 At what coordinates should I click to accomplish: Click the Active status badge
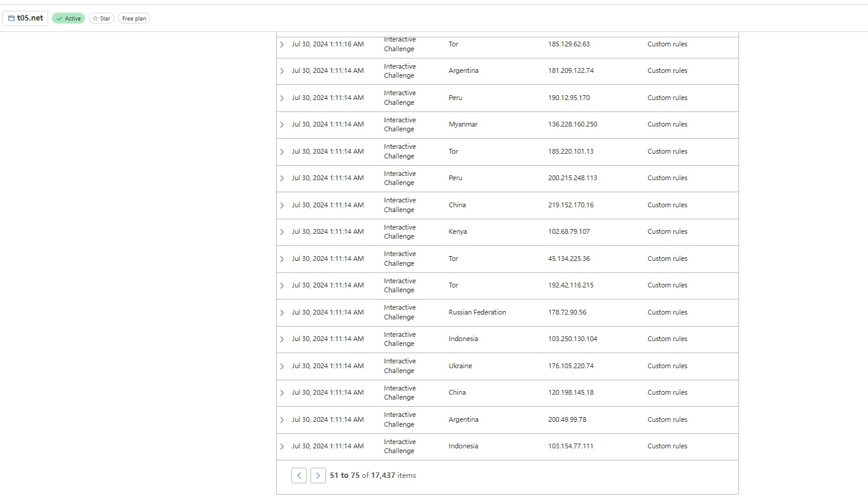pos(68,19)
